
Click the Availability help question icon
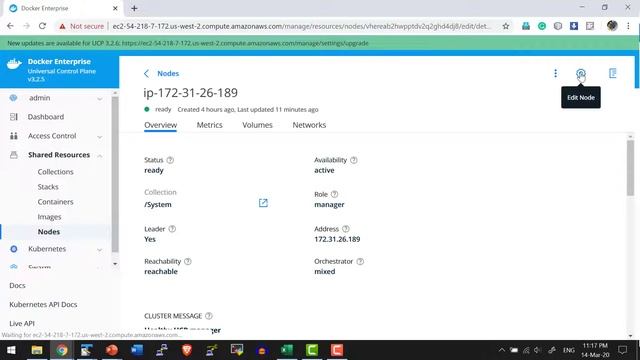(354, 160)
